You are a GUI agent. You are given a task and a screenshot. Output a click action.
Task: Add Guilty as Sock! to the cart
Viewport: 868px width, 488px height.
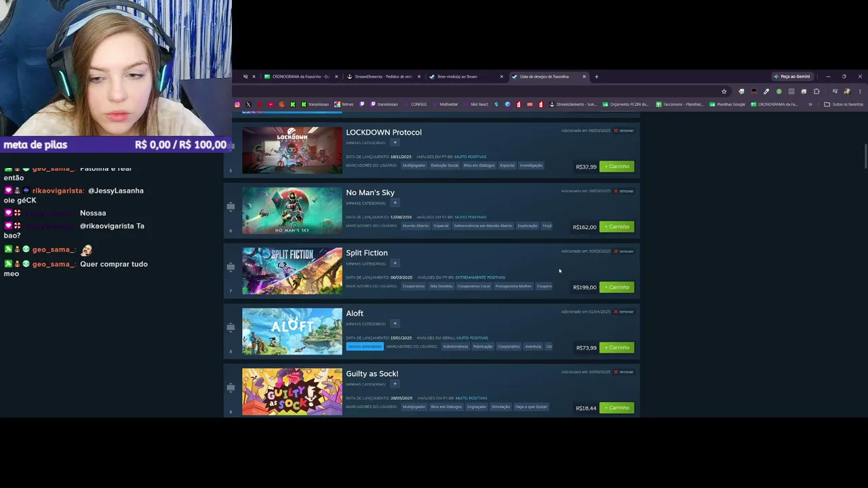(616, 408)
